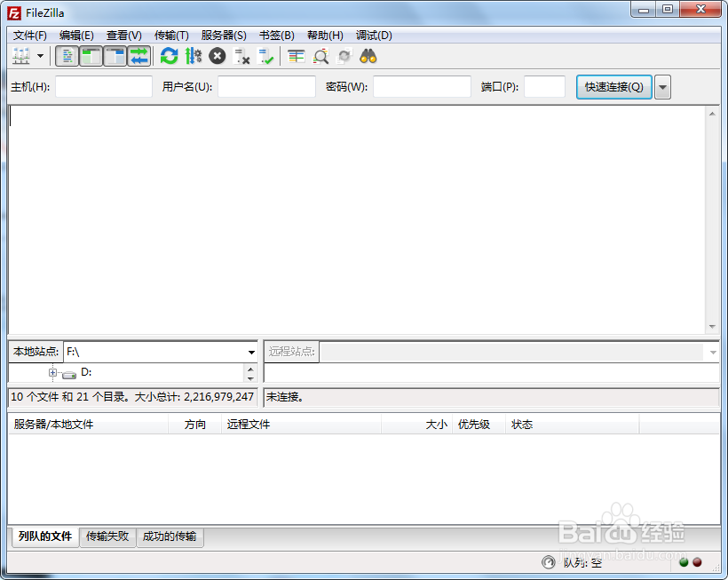Click message log scroll up arrow
Screen dimensions: 728x580
click(712, 114)
